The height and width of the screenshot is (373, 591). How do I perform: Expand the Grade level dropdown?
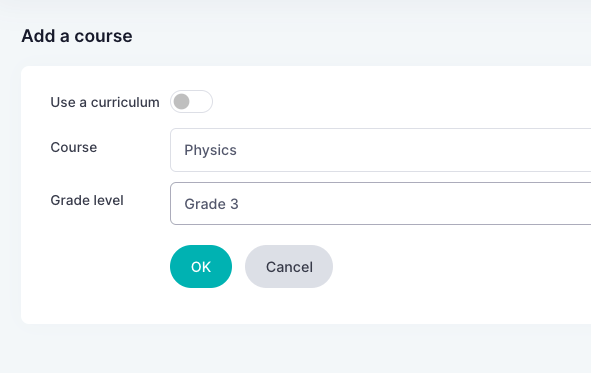(x=380, y=203)
